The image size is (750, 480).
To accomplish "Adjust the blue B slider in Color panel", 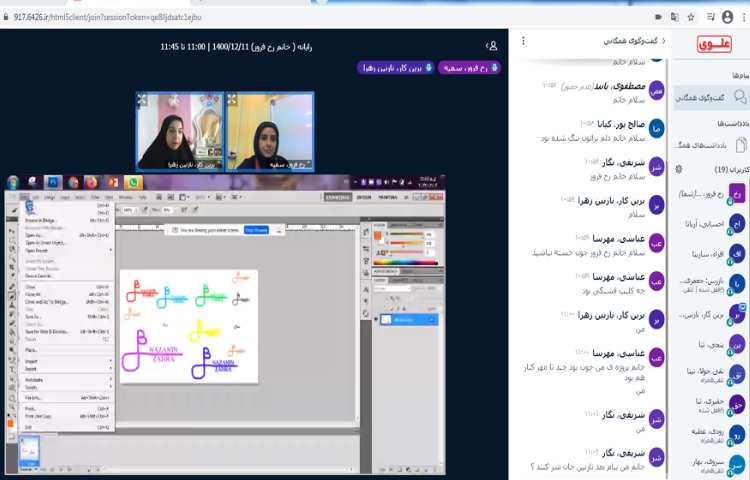I will tap(405, 252).
